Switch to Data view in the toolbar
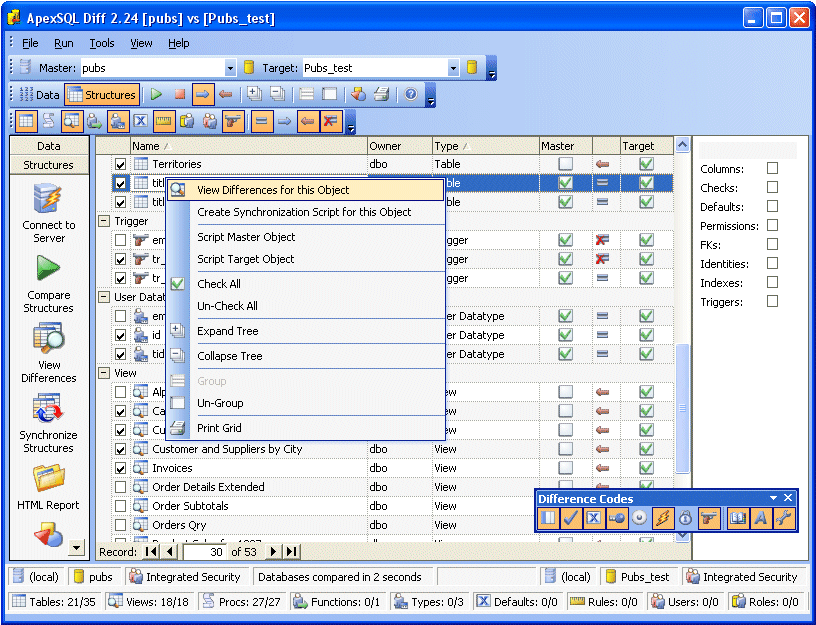 coord(40,95)
